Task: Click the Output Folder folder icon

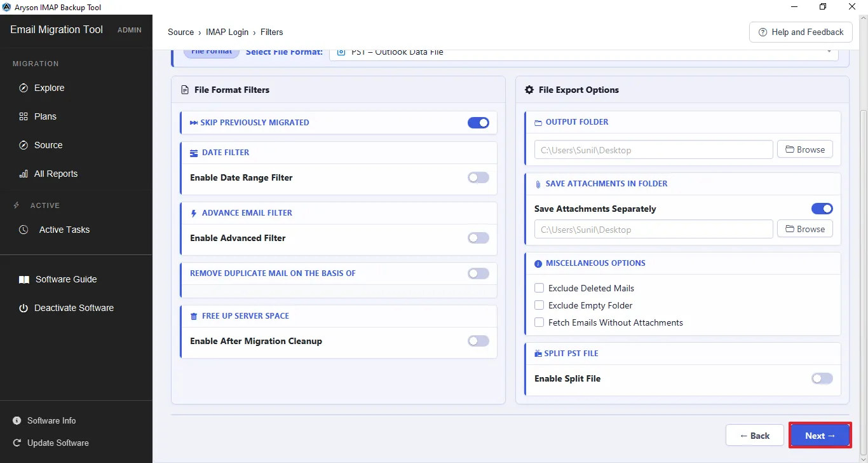Action: point(538,122)
